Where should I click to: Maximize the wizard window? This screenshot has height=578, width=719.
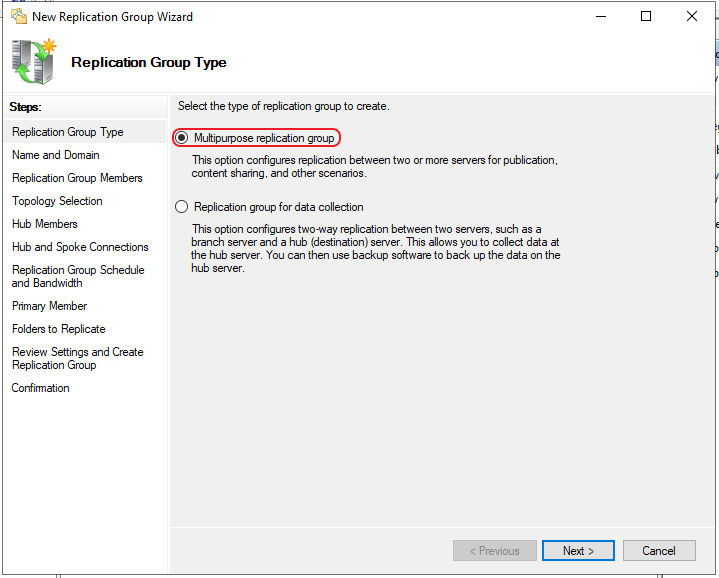click(x=646, y=17)
